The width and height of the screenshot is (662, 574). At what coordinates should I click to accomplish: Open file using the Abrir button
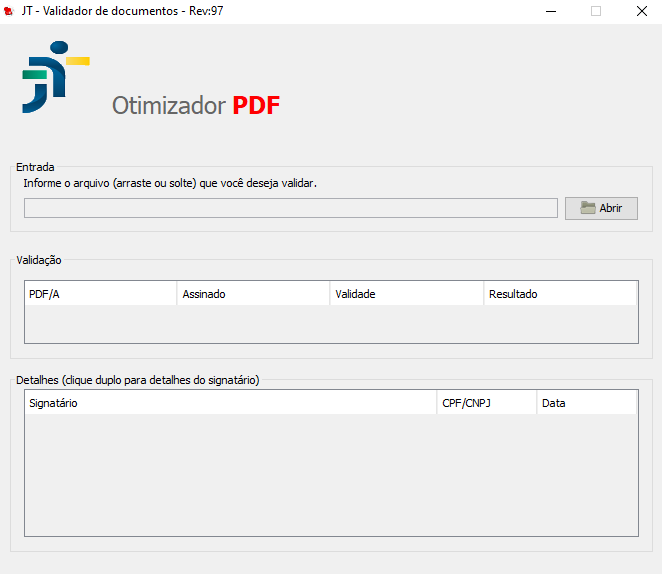[601, 208]
